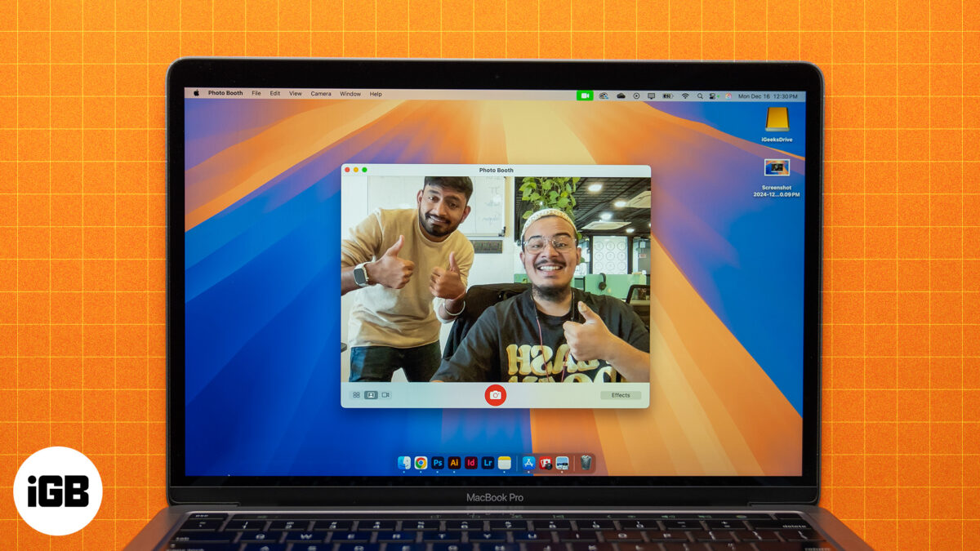Image resolution: width=980 pixels, height=551 pixels.
Task: Open Photoshop from the Dock
Action: [x=437, y=463]
